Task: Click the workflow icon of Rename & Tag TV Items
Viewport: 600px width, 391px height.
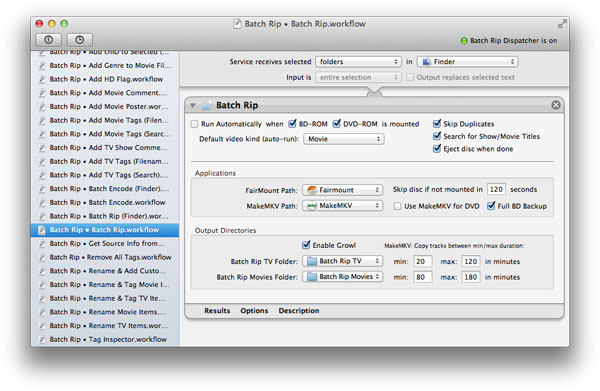Action: tap(42, 298)
